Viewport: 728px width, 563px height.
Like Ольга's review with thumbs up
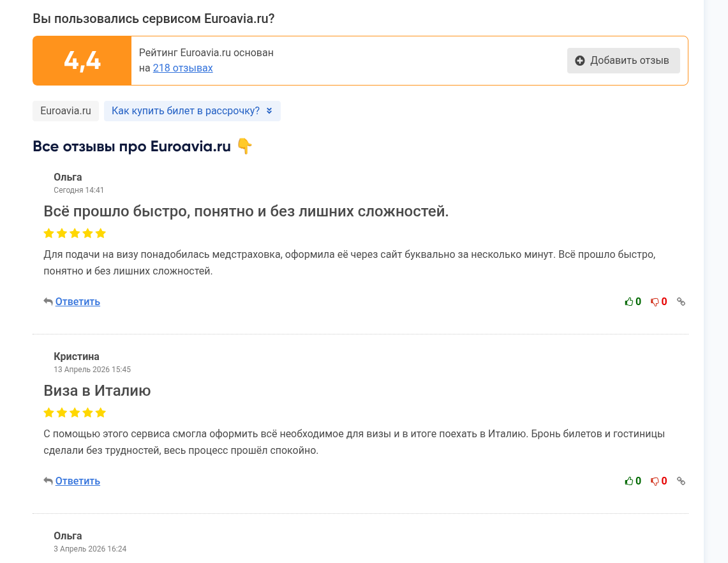pos(629,302)
